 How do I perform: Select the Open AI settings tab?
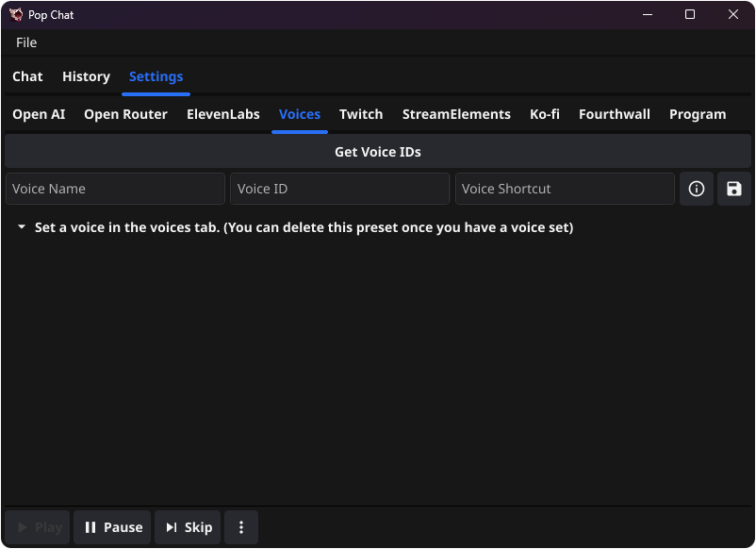(x=38, y=114)
